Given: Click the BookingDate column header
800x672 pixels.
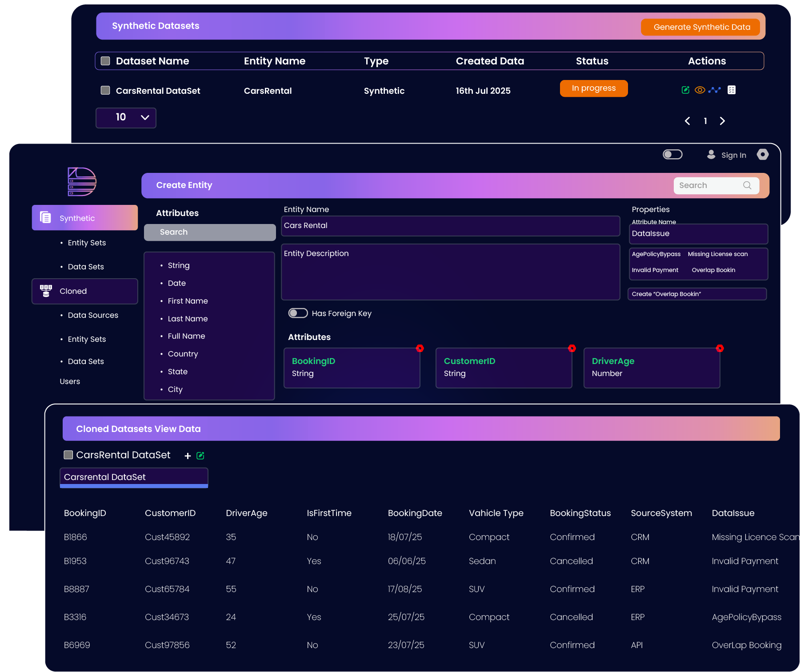Looking at the screenshot, I should click(x=415, y=513).
